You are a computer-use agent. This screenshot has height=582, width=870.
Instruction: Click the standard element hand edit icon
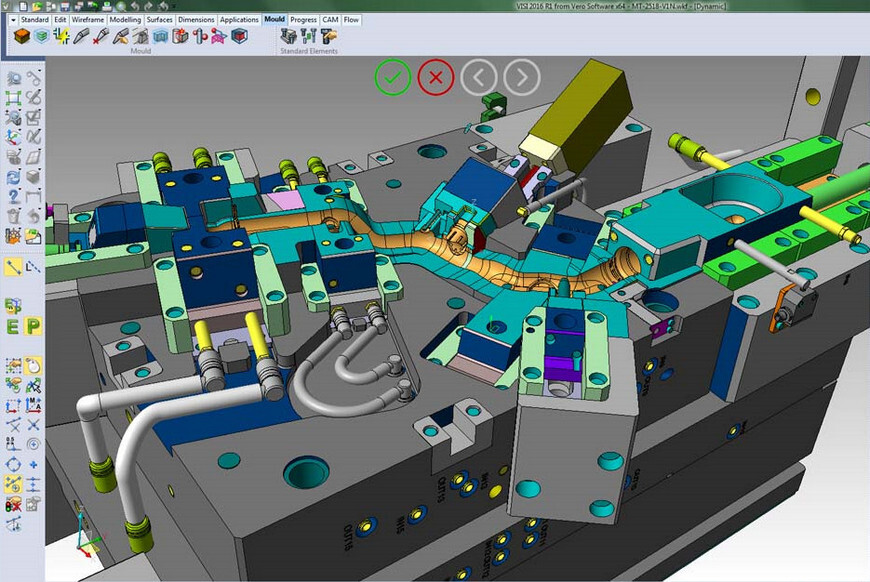(329, 37)
